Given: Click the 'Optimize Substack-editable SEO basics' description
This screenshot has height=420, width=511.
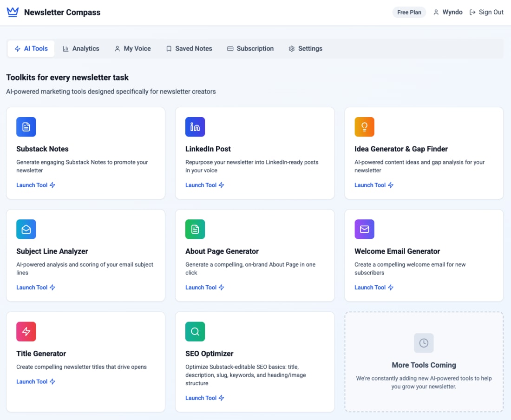Looking at the screenshot, I should (246, 375).
